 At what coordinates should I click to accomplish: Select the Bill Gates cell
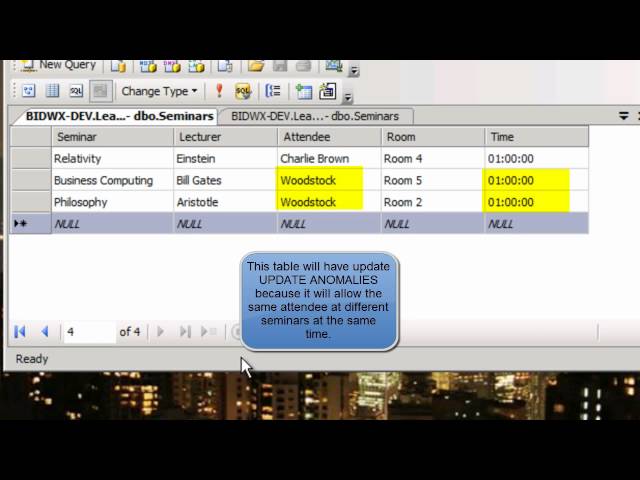225,180
